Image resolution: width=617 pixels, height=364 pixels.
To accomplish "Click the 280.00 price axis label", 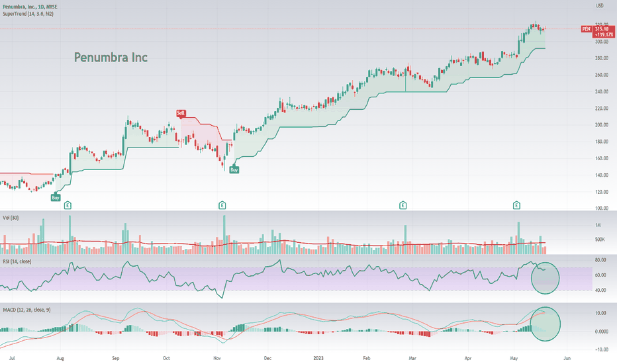I will coord(602,58).
